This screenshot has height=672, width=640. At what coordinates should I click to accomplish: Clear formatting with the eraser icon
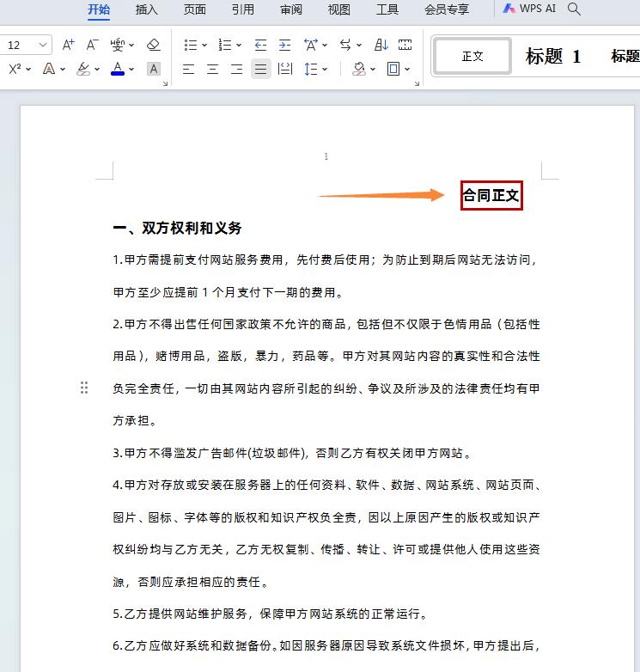pos(154,45)
